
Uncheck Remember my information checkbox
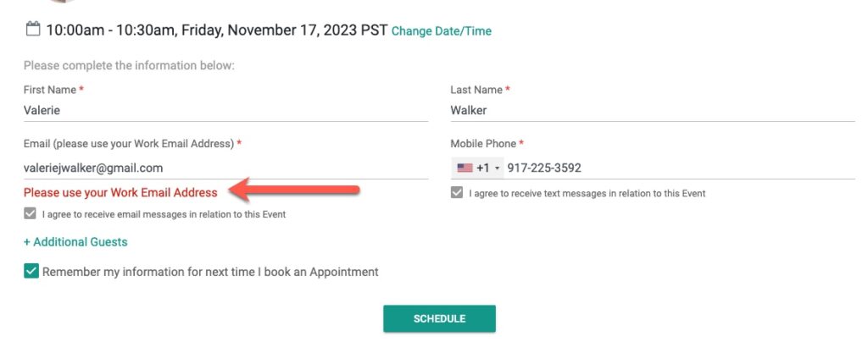pos(31,271)
